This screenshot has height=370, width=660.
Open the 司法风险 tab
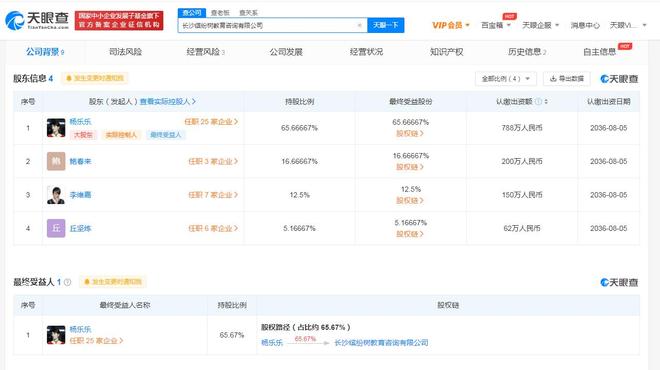tap(125, 52)
